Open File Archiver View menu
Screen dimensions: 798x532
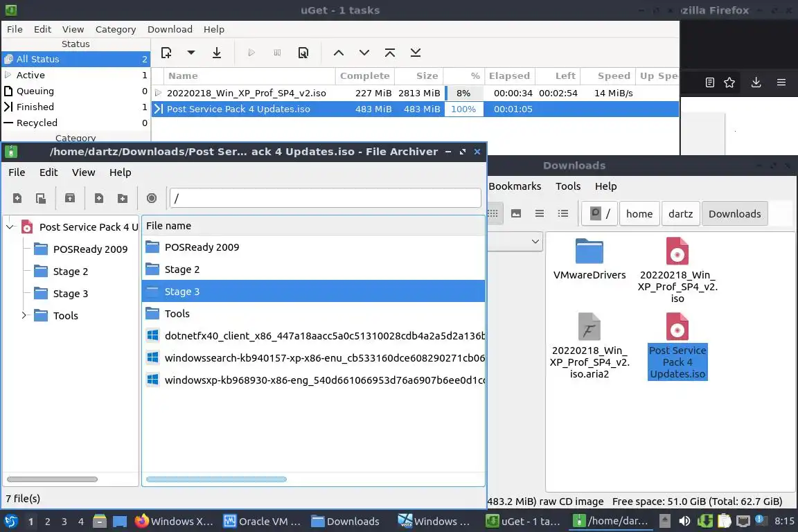coord(83,172)
